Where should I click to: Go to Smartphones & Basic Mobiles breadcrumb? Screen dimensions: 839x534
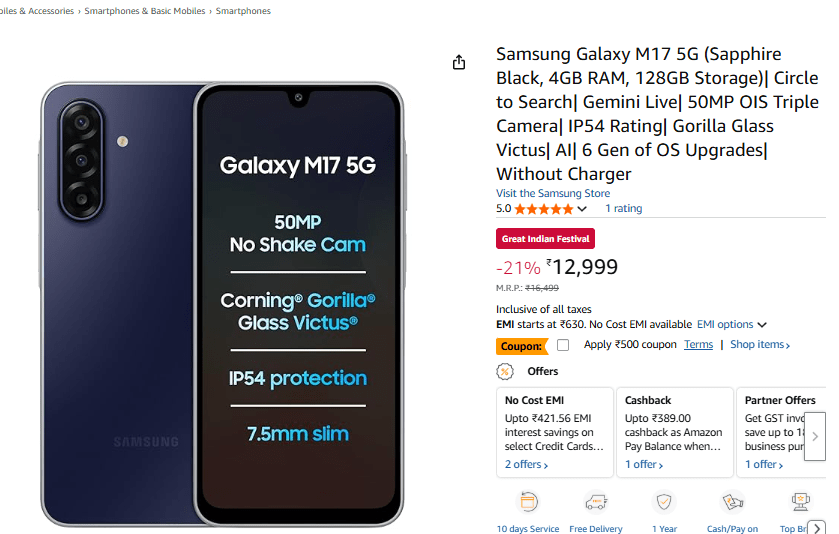145,11
